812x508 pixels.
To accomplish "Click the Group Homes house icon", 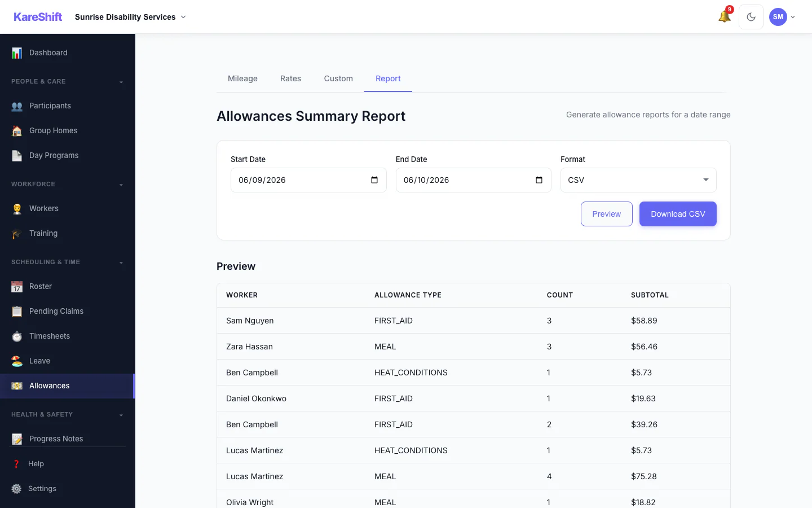I will point(17,130).
